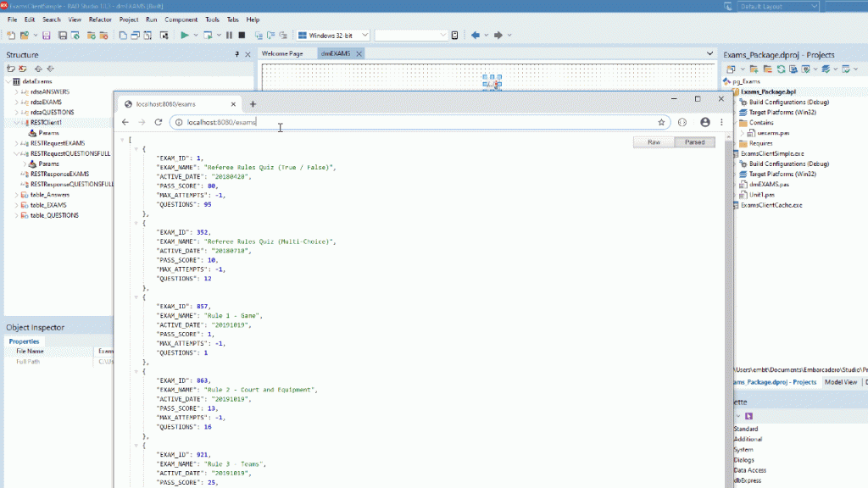The image size is (868, 488).
Task: Click the green Run button in the toolbar
Action: click(184, 36)
